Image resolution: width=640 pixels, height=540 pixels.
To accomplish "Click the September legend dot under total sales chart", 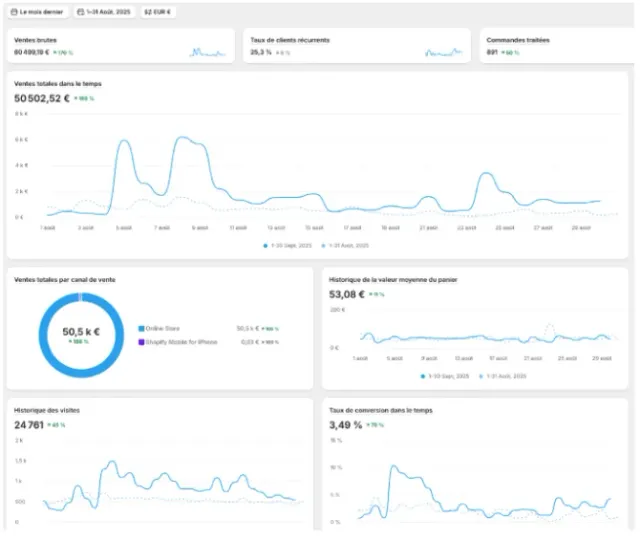I will [265, 246].
